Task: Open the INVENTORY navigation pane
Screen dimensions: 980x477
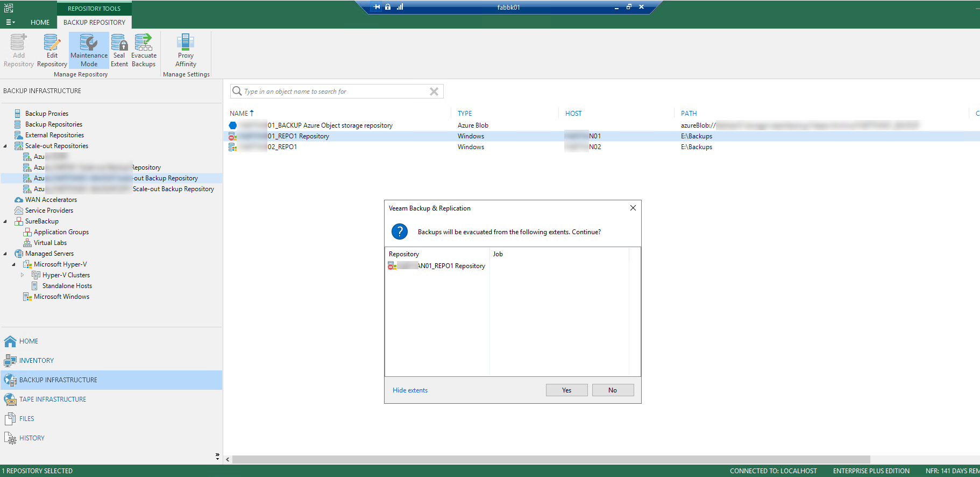Action: point(111,361)
